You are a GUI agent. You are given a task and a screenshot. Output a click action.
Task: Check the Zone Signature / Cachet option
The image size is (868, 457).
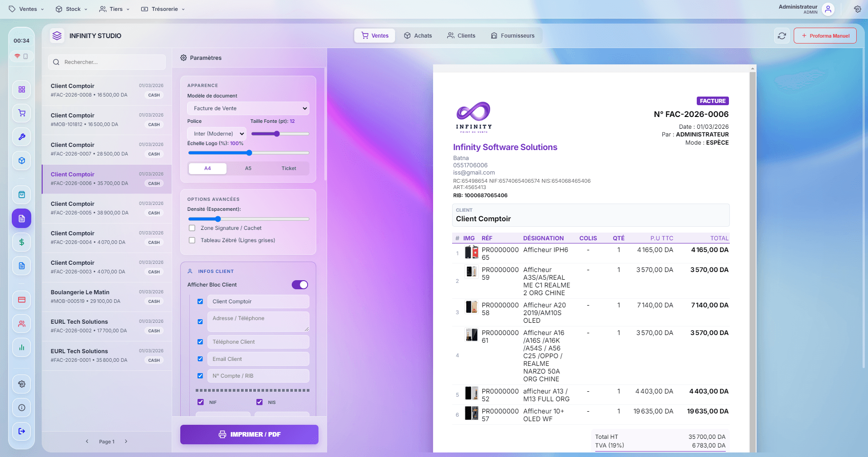click(x=192, y=228)
